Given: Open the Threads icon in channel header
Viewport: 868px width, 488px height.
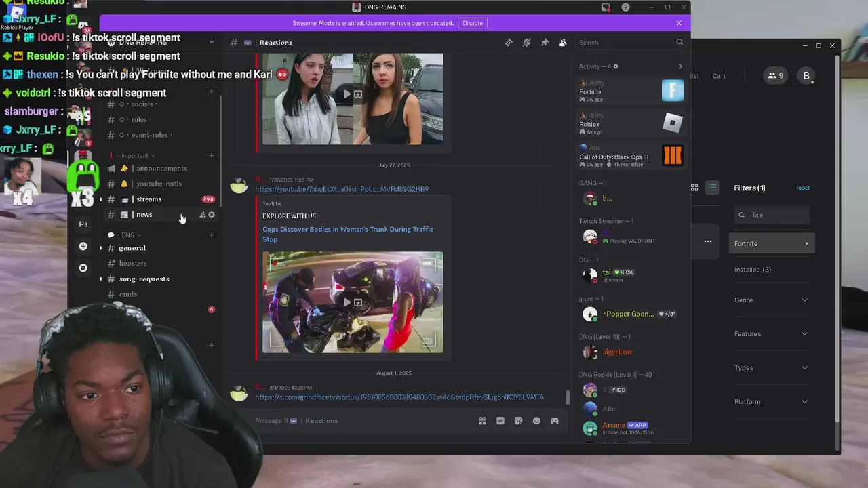Looking at the screenshot, I should (509, 43).
